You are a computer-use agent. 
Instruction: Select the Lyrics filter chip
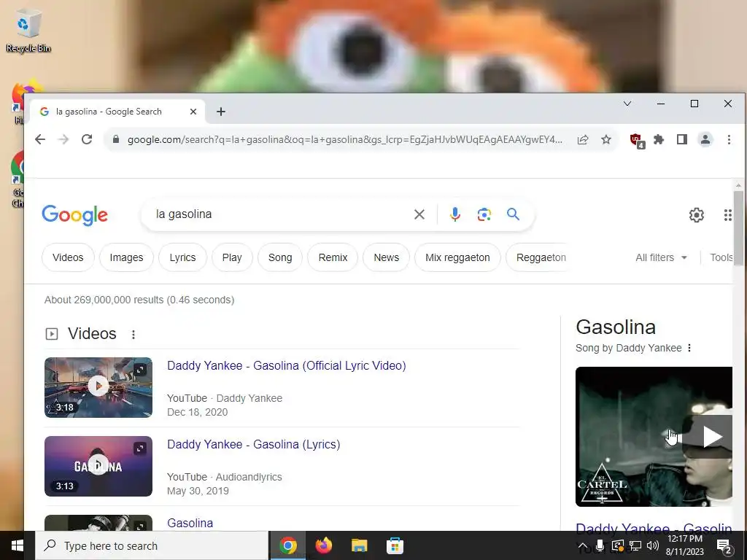pos(182,257)
